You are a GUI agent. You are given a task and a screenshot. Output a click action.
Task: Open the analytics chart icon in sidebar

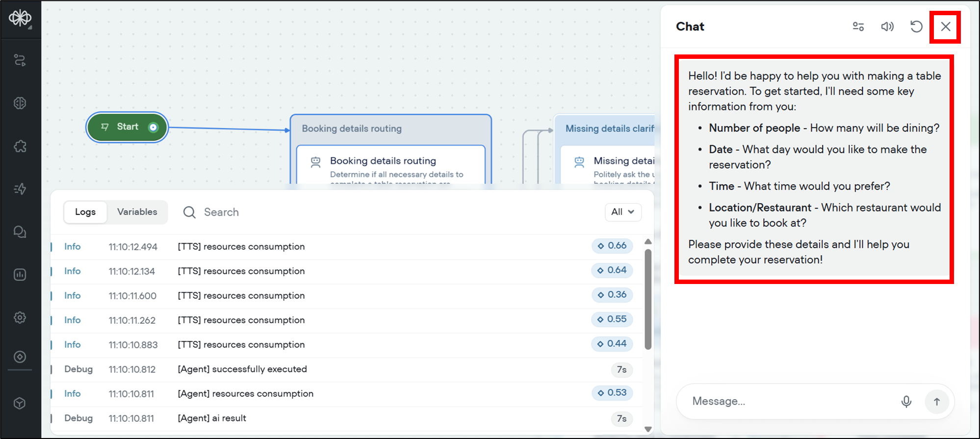tap(20, 275)
